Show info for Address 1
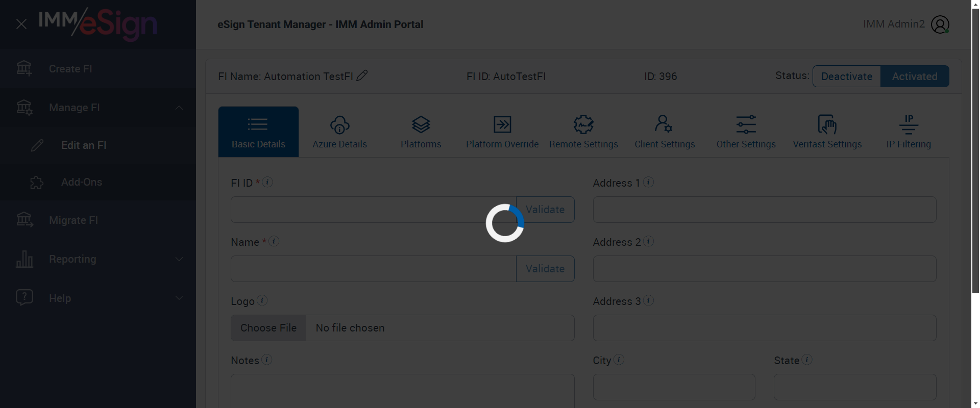The height and width of the screenshot is (408, 980). pyautogui.click(x=649, y=182)
